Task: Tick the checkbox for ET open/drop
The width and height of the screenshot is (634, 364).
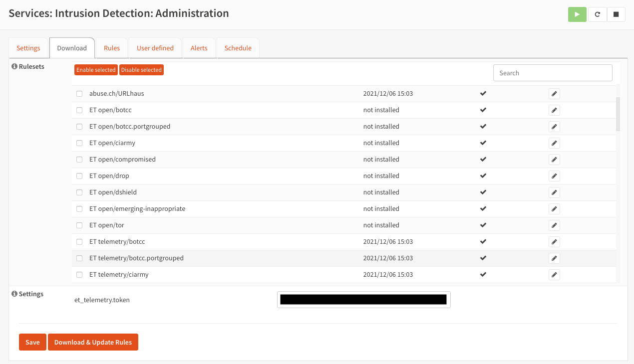Action: coord(79,176)
